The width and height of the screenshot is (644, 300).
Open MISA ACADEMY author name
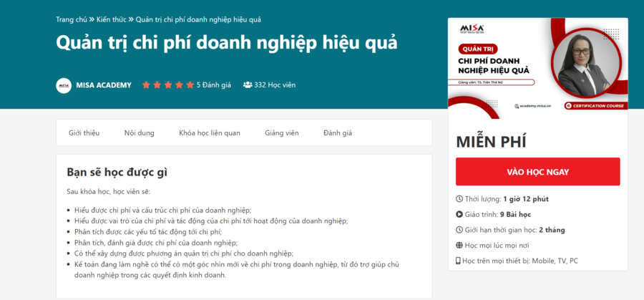[104, 85]
